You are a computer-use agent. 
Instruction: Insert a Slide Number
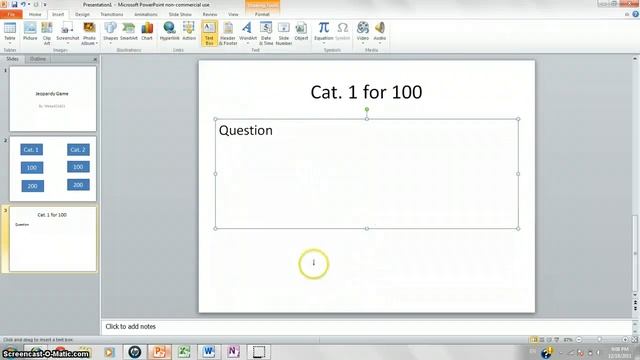[x=283, y=33]
